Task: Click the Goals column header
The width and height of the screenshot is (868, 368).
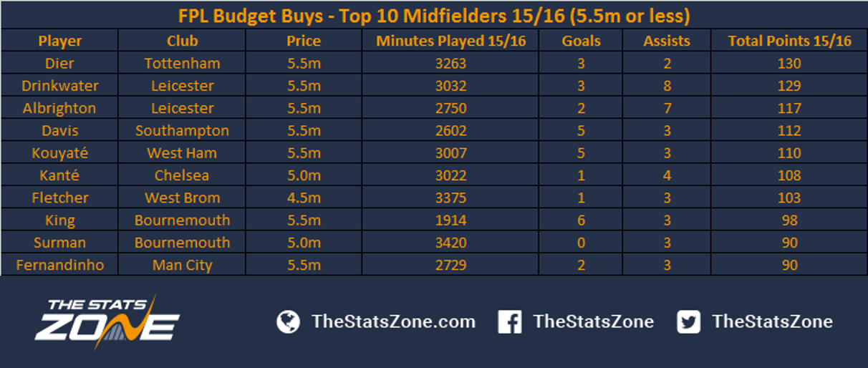Action: pos(582,41)
